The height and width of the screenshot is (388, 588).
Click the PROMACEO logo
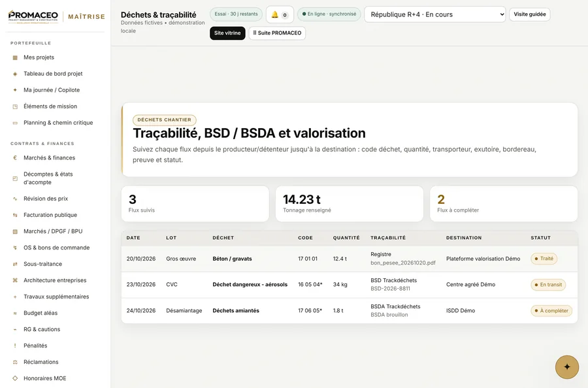point(33,16)
